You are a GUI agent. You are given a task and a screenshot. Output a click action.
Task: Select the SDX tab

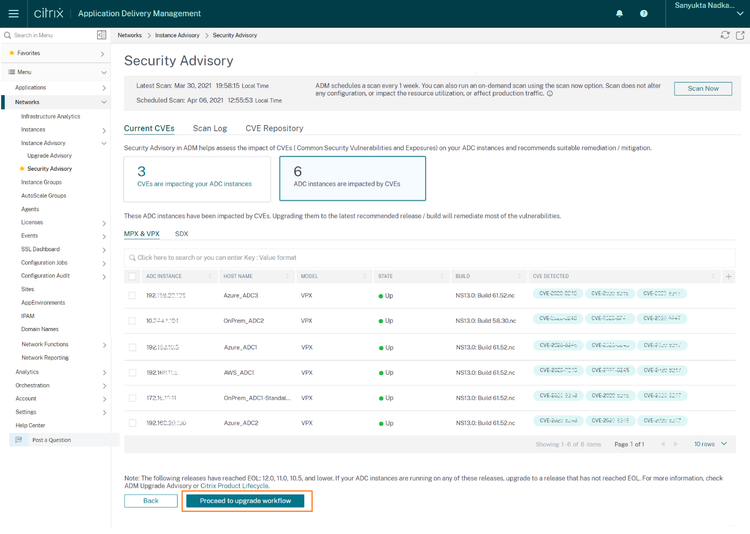pyautogui.click(x=182, y=234)
